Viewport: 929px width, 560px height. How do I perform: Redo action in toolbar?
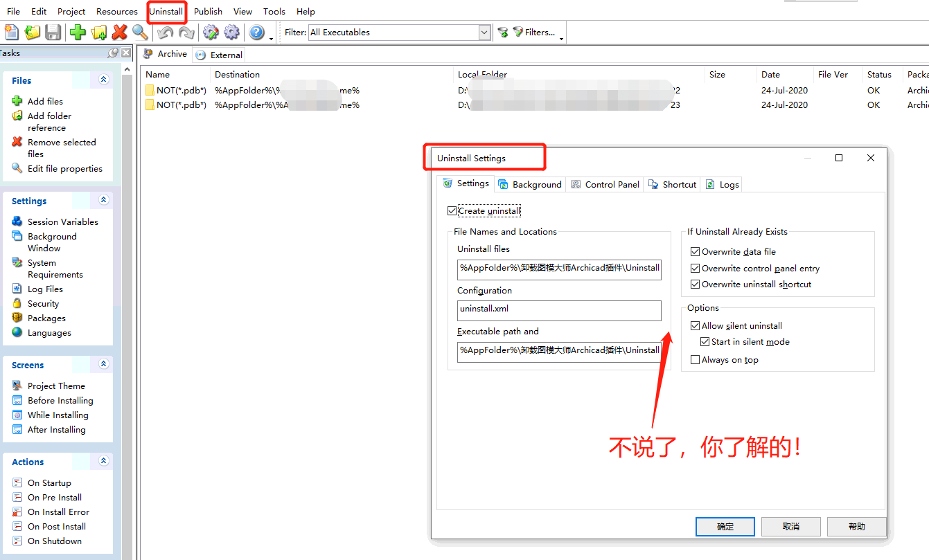[186, 32]
